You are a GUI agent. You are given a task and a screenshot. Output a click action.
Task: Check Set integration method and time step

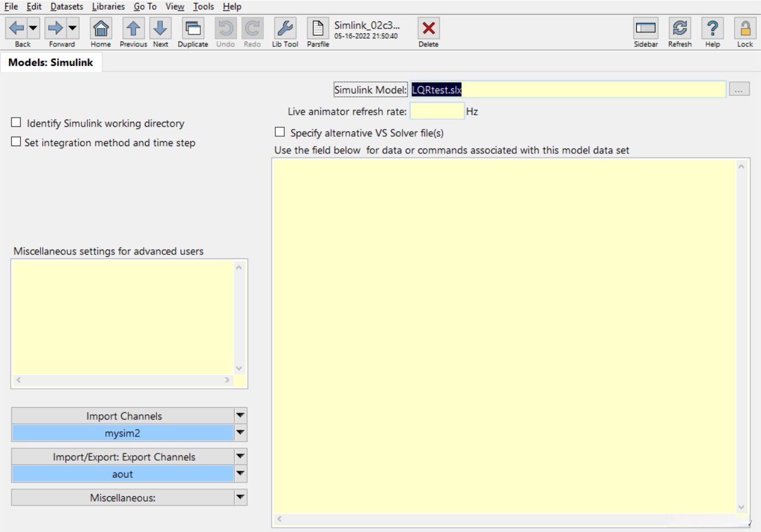(16, 142)
